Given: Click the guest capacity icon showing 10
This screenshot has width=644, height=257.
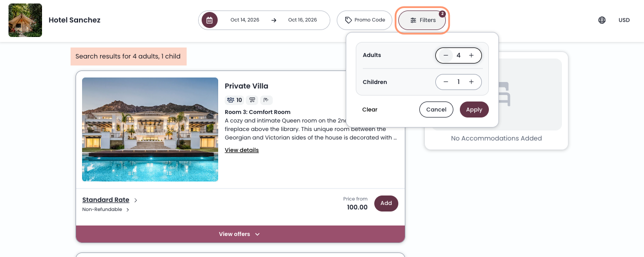Looking at the screenshot, I should pyautogui.click(x=234, y=100).
